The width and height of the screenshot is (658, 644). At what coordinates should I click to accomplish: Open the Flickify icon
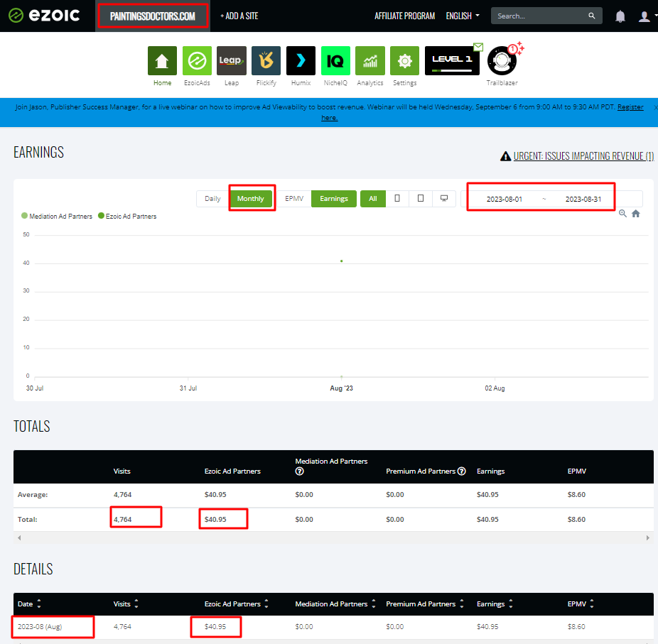[x=266, y=61]
